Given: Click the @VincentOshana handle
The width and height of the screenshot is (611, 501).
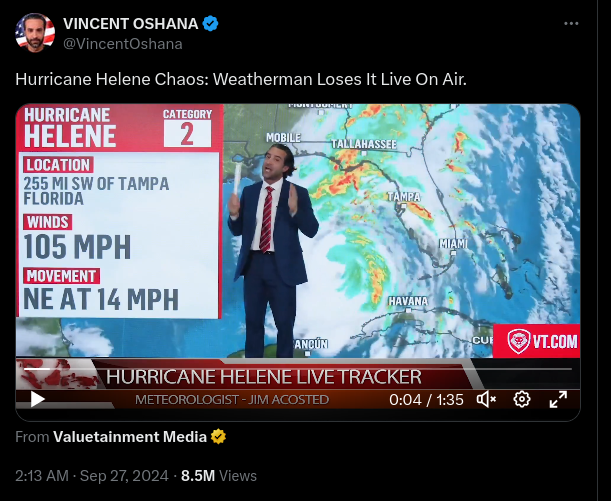Looking at the screenshot, I should click(x=123, y=44).
